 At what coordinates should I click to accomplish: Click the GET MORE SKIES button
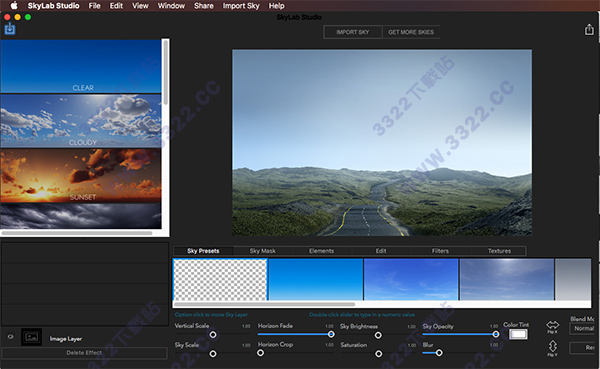(411, 32)
